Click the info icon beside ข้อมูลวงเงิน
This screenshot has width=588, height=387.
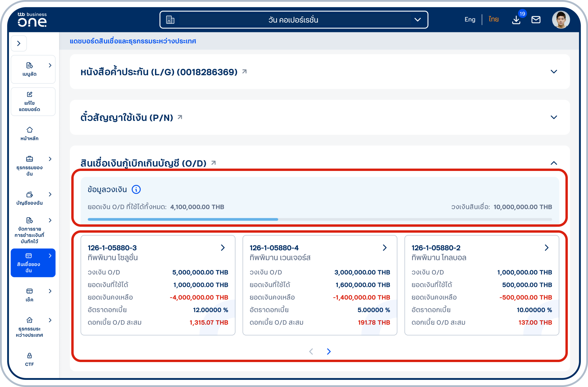[x=136, y=189]
